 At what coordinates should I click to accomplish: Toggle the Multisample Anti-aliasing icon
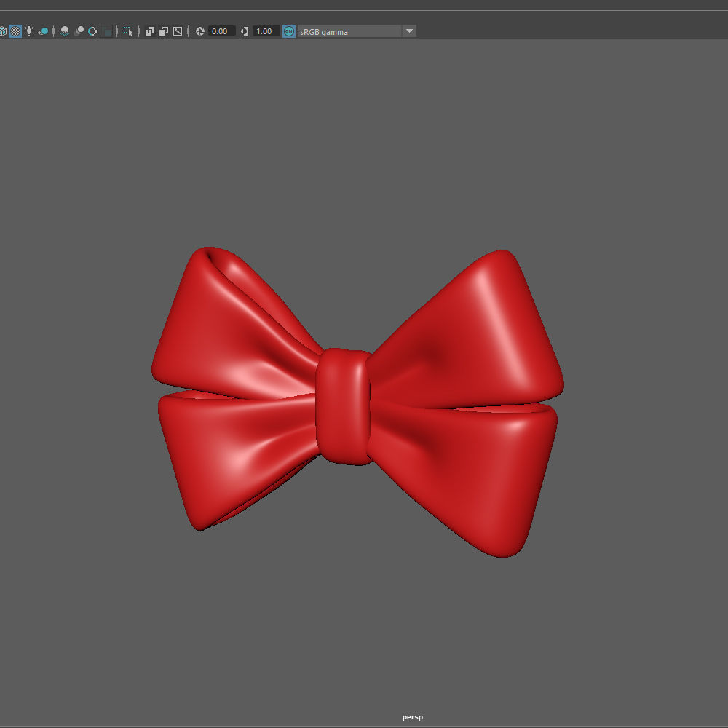point(92,31)
